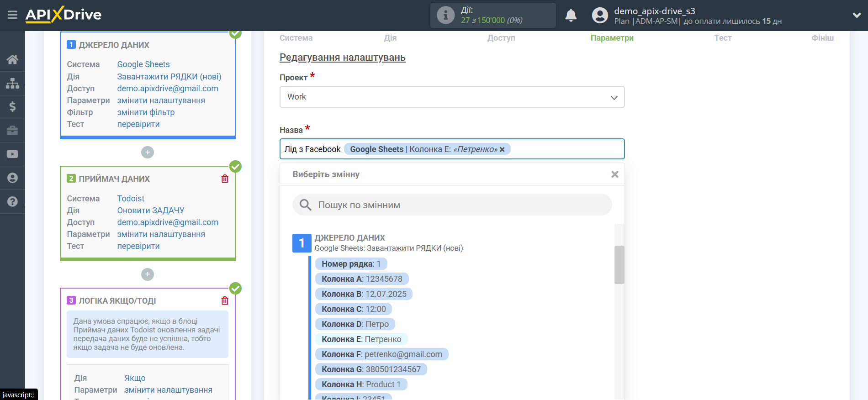The width and height of the screenshot is (868, 400).
Task: Select variable Колонка G: 380501234567
Action: click(x=371, y=369)
